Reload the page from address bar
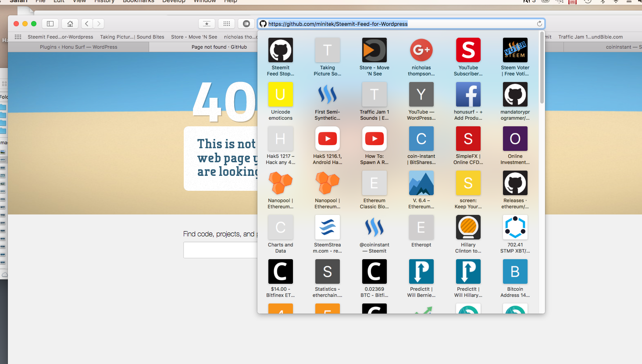The width and height of the screenshot is (642, 364). [x=539, y=24]
